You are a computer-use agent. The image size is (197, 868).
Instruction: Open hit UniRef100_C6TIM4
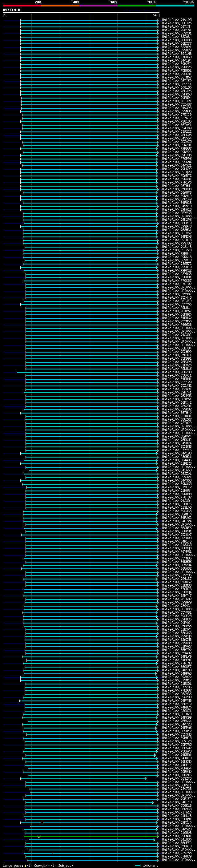tap(177, 26)
